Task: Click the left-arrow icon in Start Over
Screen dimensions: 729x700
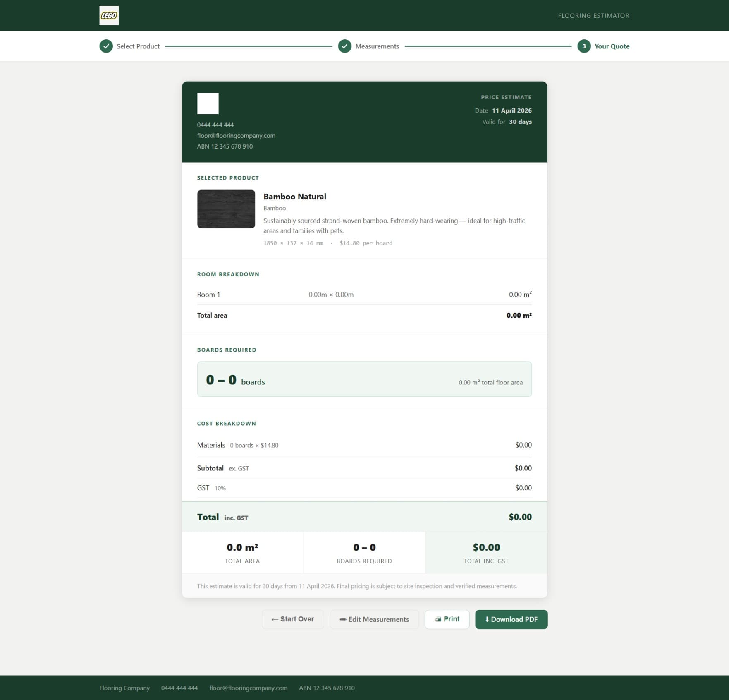Action: (275, 619)
